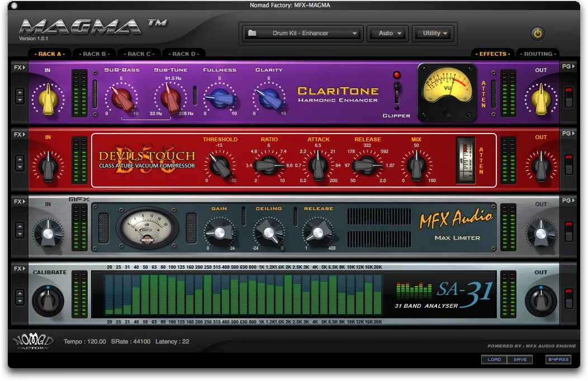Switch to the Rack D tab

pyautogui.click(x=184, y=54)
